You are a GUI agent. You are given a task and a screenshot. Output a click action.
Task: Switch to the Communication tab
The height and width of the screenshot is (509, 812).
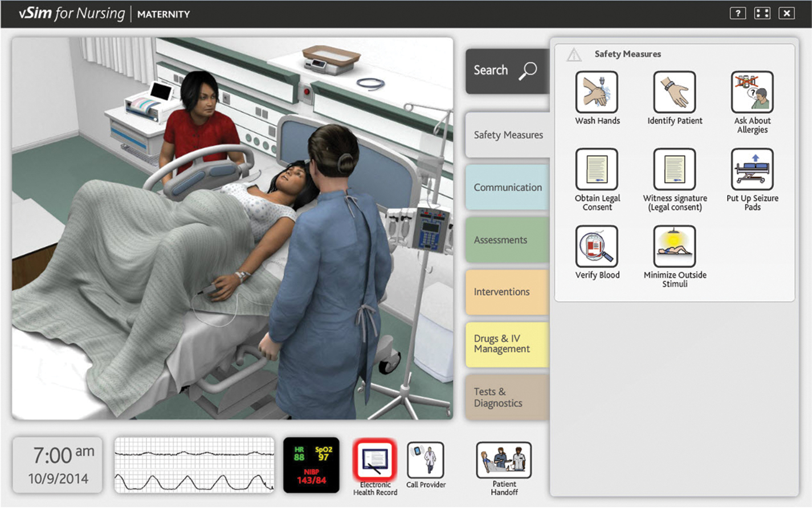pyautogui.click(x=508, y=187)
